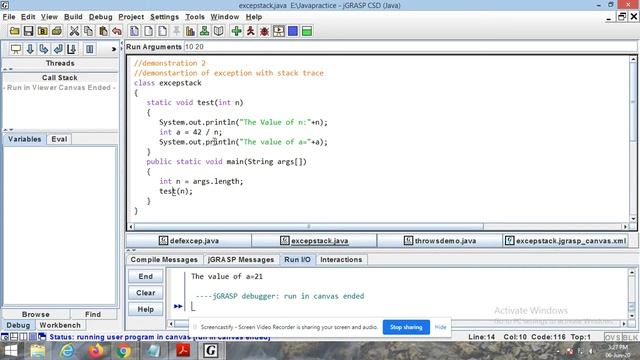Open the jGRASP Messages tab
Image resolution: width=640 pixels, height=360 pixels.
241,260
